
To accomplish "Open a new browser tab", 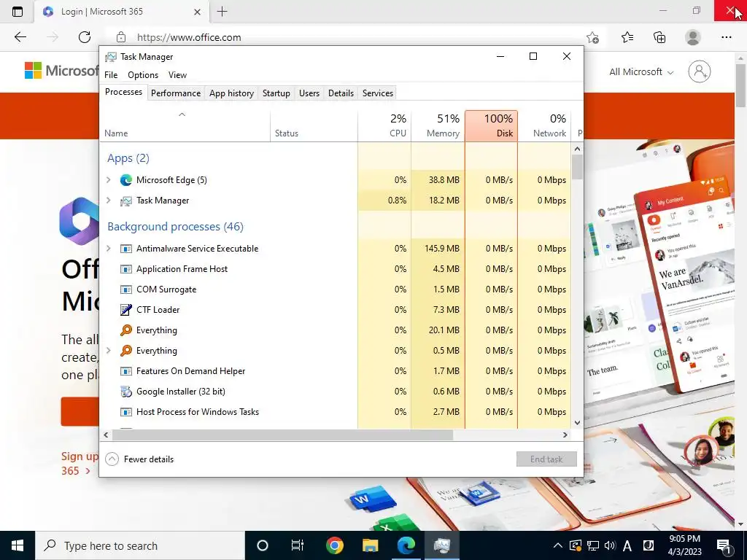I will tap(222, 12).
